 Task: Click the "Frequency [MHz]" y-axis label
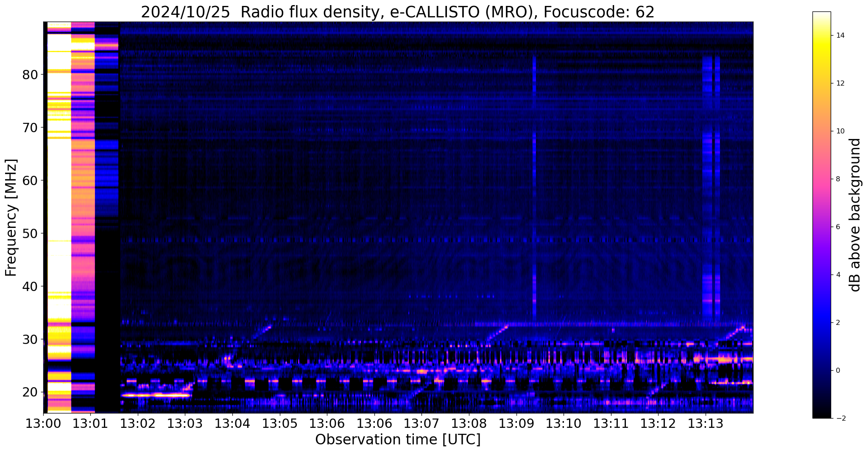[x=11, y=218]
